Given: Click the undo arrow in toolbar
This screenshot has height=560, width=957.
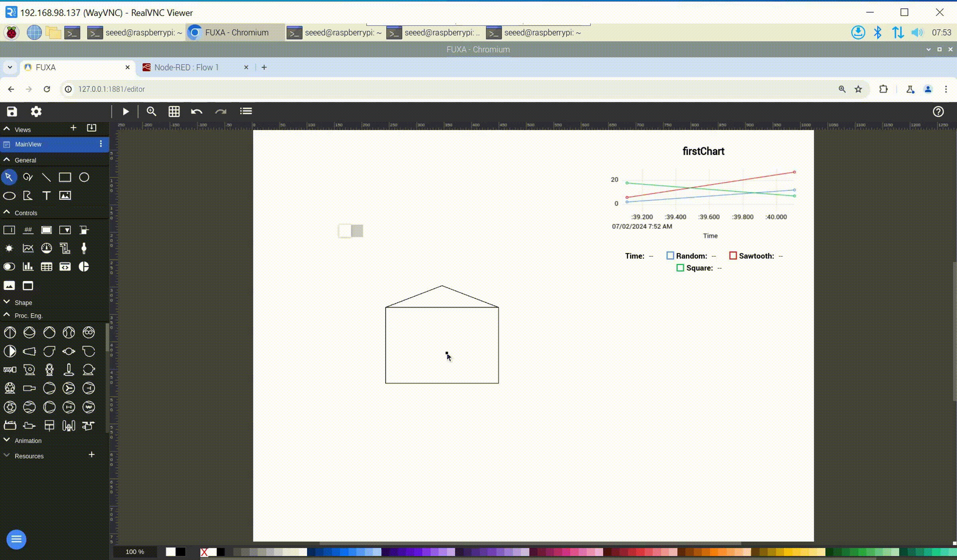Looking at the screenshot, I should 197,112.
